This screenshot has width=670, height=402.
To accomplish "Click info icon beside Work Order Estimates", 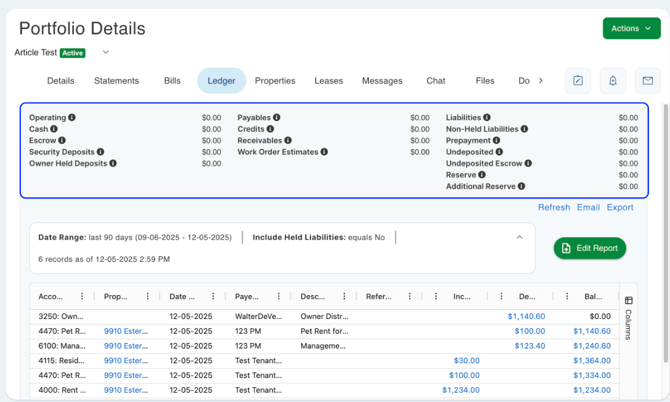I will click(324, 152).
